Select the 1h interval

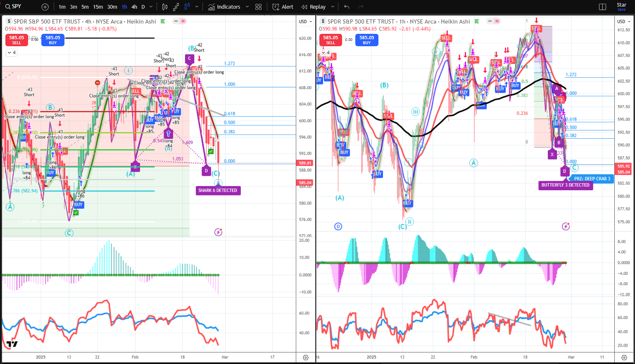(124, 7)
